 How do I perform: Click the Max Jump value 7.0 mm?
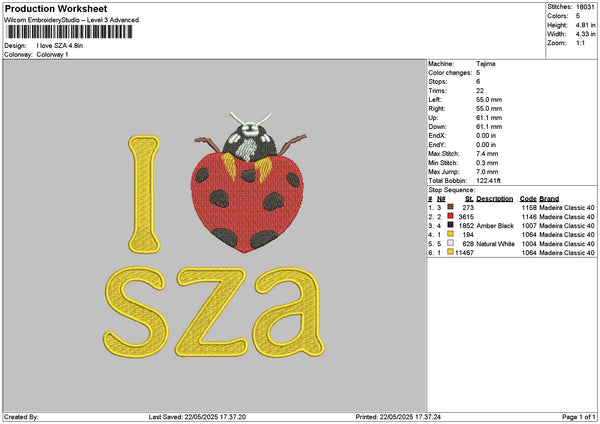pos(487,172)
